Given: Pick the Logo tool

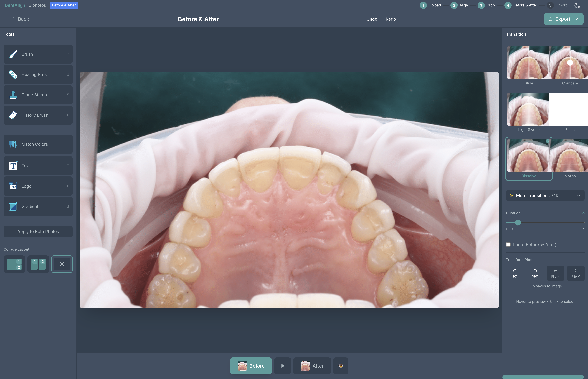Looking at the screenshot, I should coord(38,186).
